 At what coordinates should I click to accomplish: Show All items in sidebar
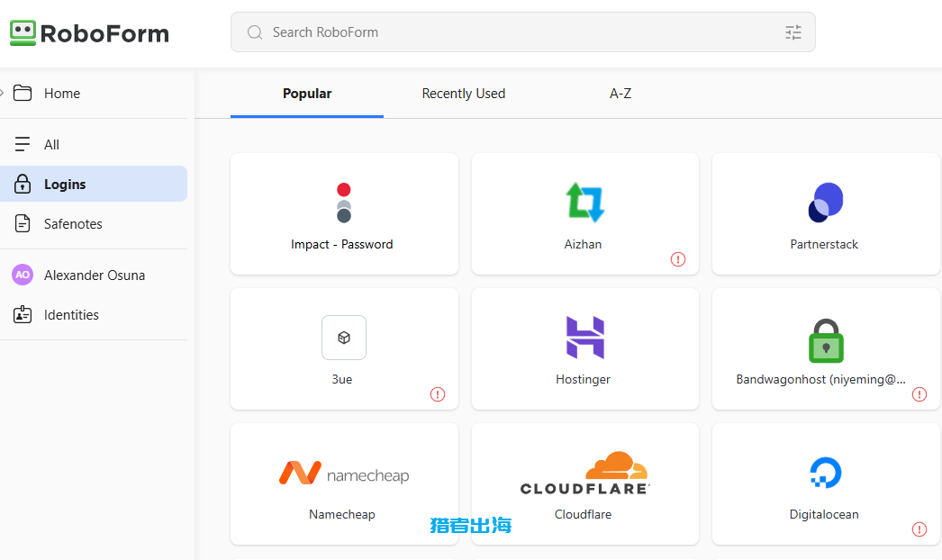51,145
